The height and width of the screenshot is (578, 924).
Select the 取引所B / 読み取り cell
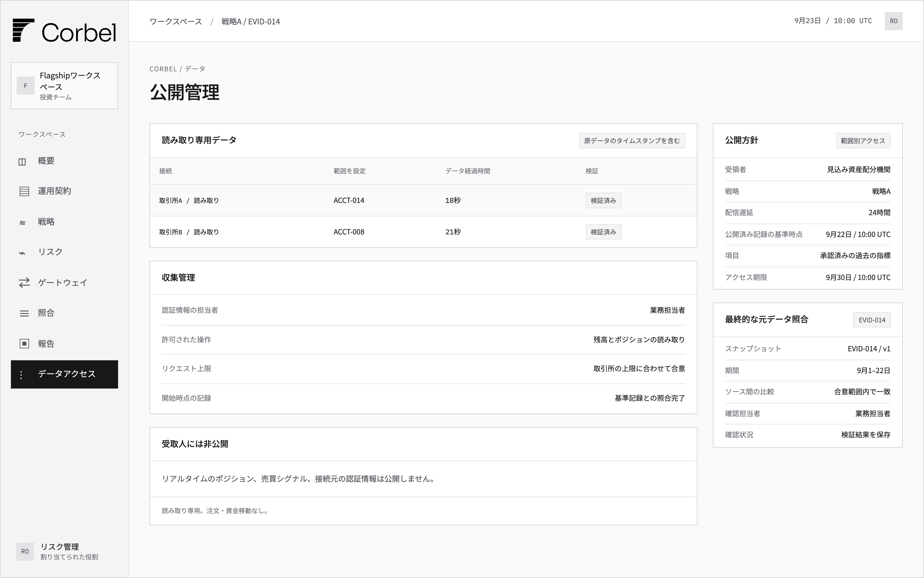(189, 232)
